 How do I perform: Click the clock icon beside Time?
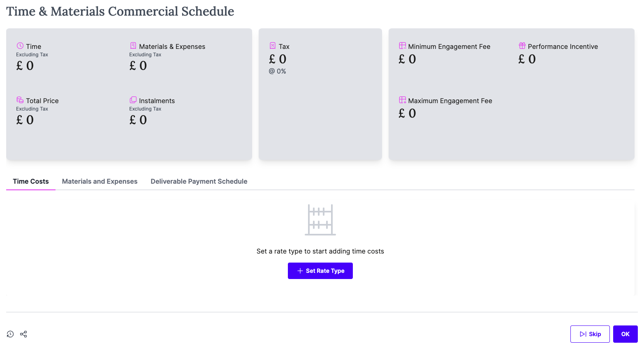20,46
